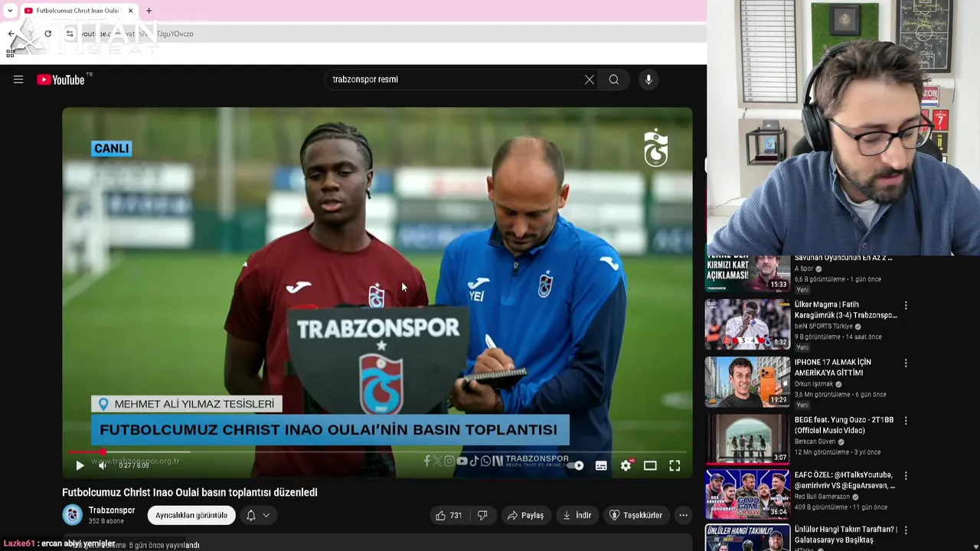
Task: Open the beIN SPORTS Türkiye channel name
Action: [x=824, y=326]
